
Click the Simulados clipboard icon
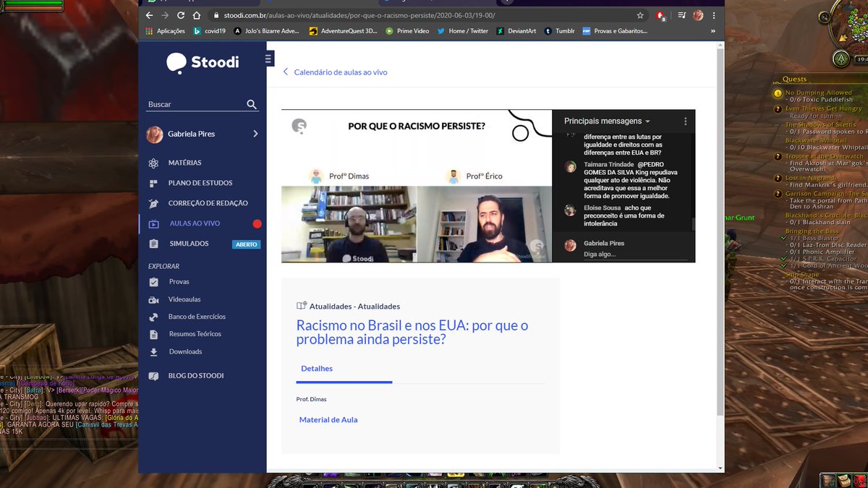[x=153, y=244]
